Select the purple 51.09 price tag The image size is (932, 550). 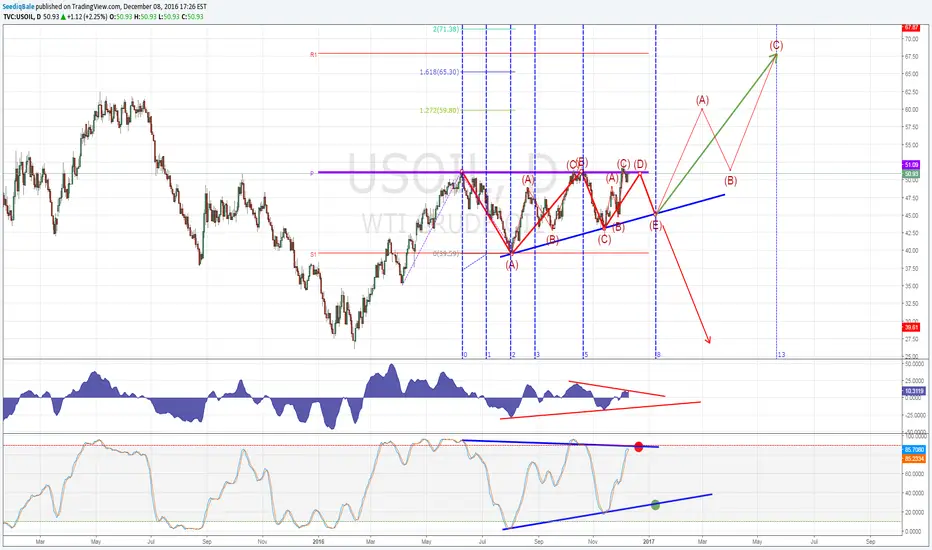(911, 165)
